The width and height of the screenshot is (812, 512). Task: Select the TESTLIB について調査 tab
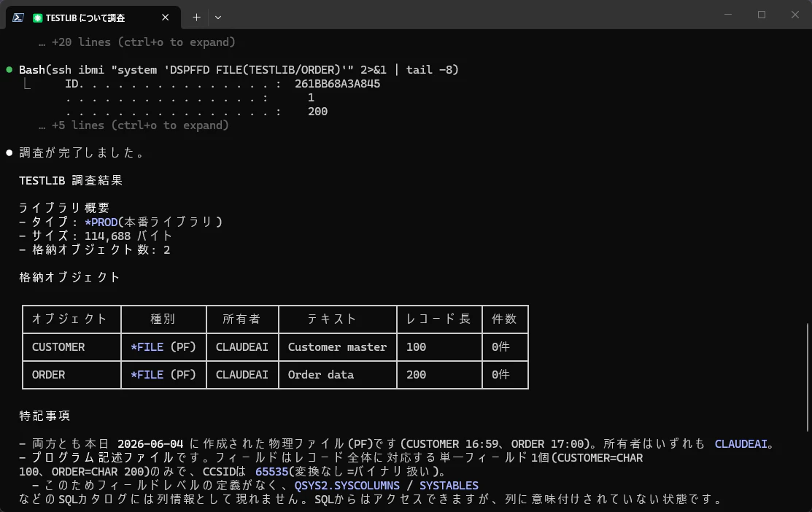pyautogui.click(x=93, y=18)
